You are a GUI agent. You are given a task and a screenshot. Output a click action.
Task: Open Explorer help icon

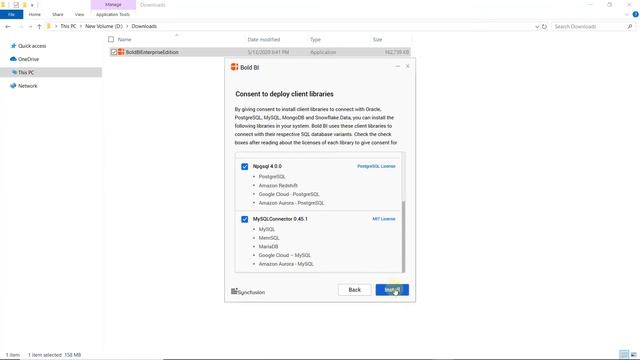(x=635, y=14)
